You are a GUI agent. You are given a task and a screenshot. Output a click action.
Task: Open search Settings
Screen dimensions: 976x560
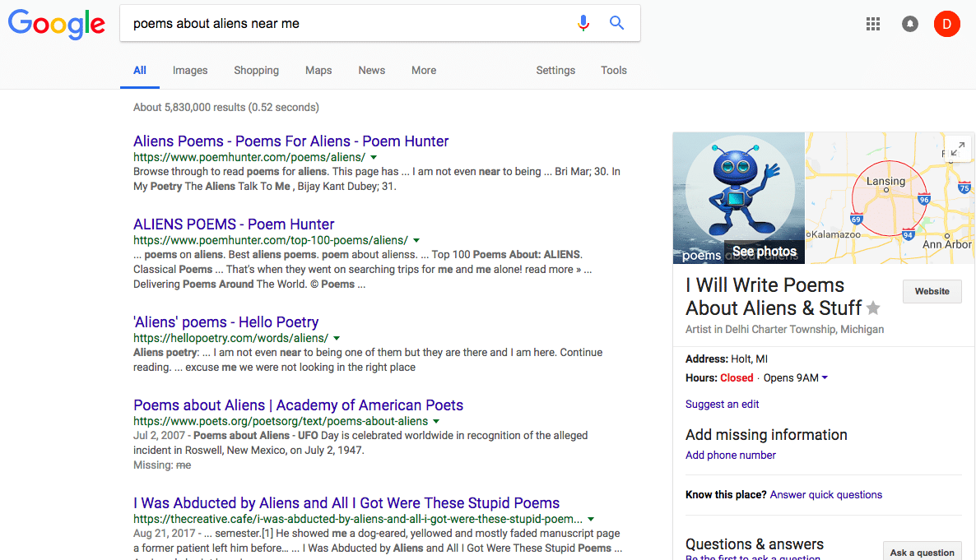pos(555,71)
